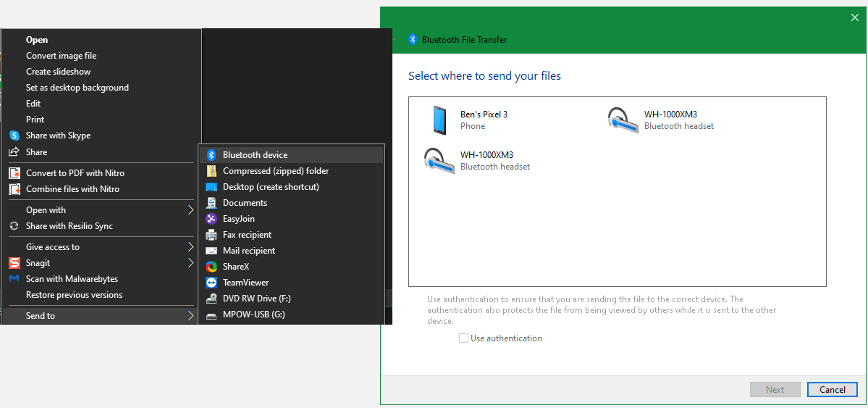Screen dimensions: 868x408
Task: Expand the Send to submenu arrow
Action: (x=190, y=316)
